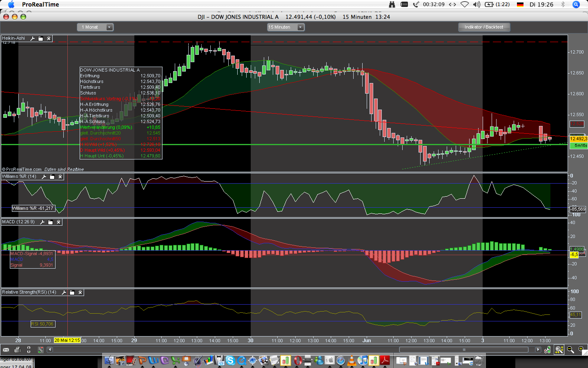Click the horizontal timeline scrollbar thumb
This screenshot has height=368, width=588.
[464, 350]
